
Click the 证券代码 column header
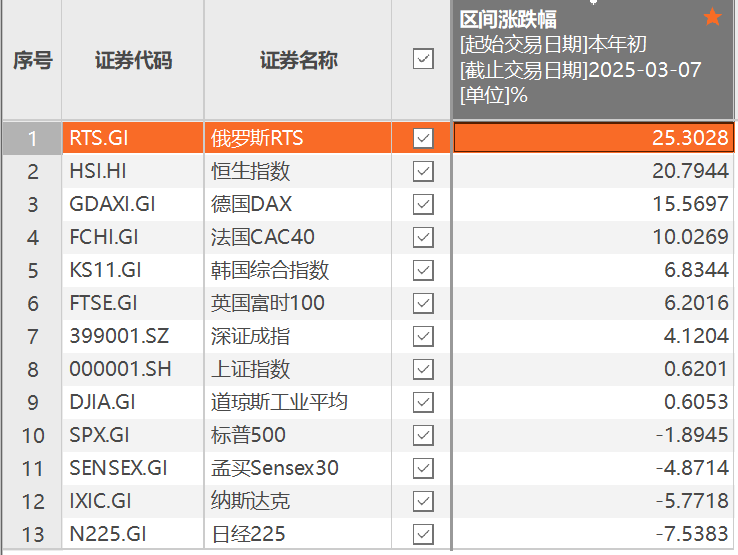pos(133,60)
